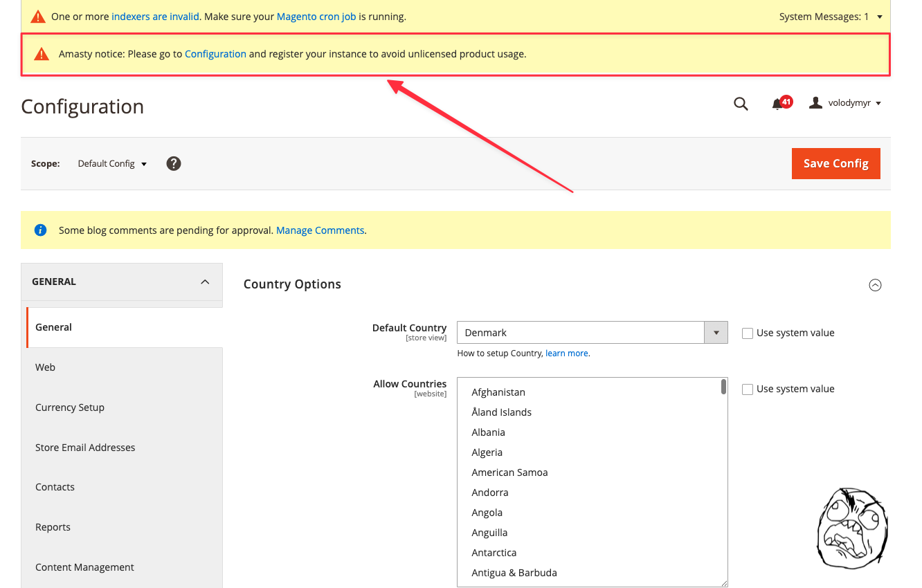The width and height of the screenshot is (922, 588).
Task: Click the search magnifier icon
Action: 741,104
